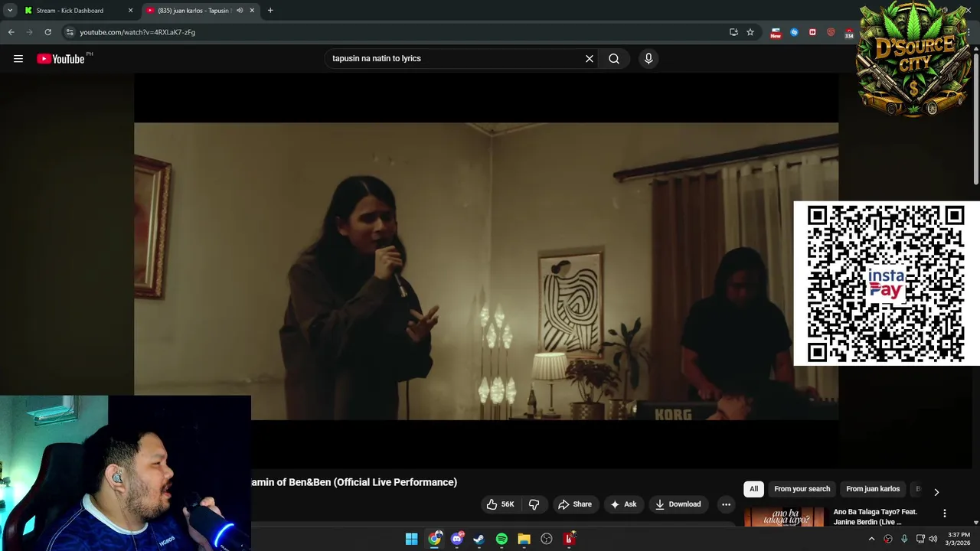Image resolution: width=980 pixels, height=551 pixels.
Task: View site information icon in the address bar
Action: point(70,32)
